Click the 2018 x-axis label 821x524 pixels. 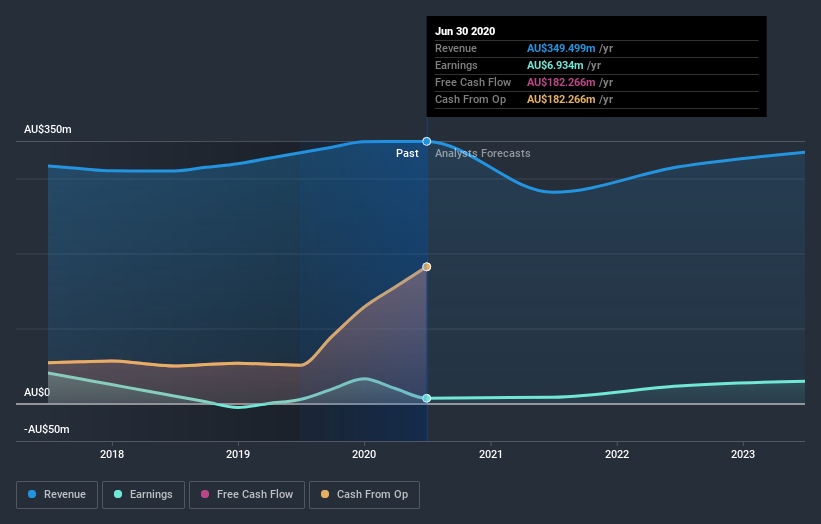point(112,454)
